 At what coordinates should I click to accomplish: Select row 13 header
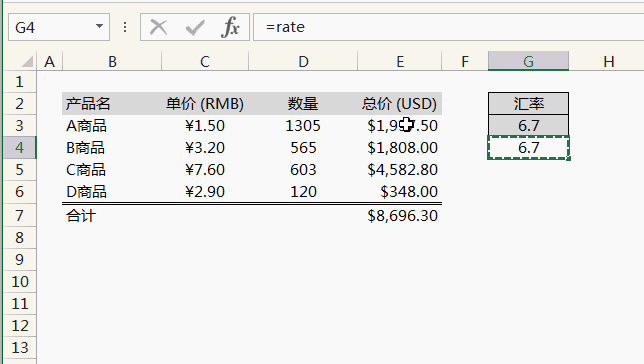pyautogui.click(x=19, y=348)
